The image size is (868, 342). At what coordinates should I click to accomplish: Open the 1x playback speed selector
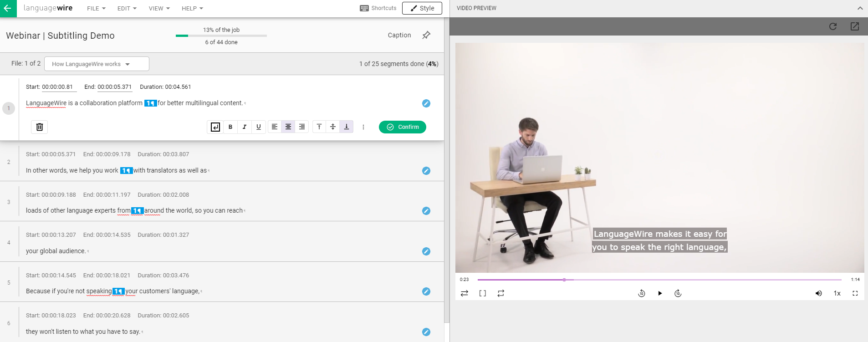point(837,293)
